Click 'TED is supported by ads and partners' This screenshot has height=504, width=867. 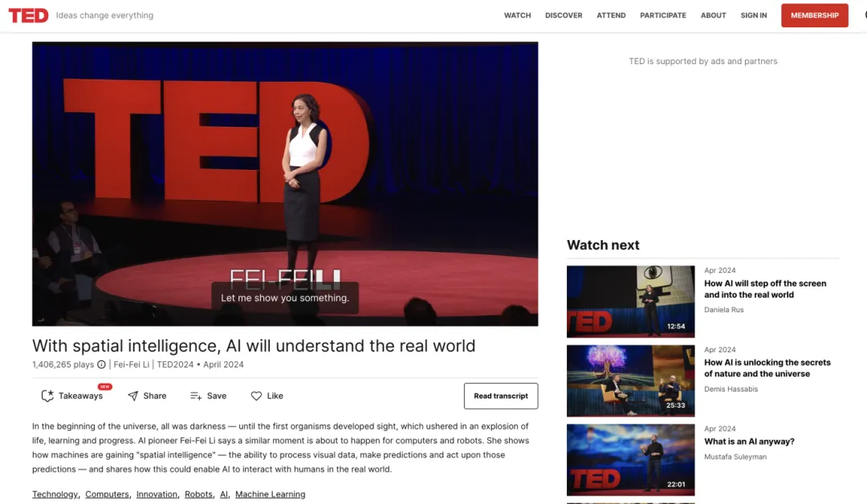(x=702, y=61)
